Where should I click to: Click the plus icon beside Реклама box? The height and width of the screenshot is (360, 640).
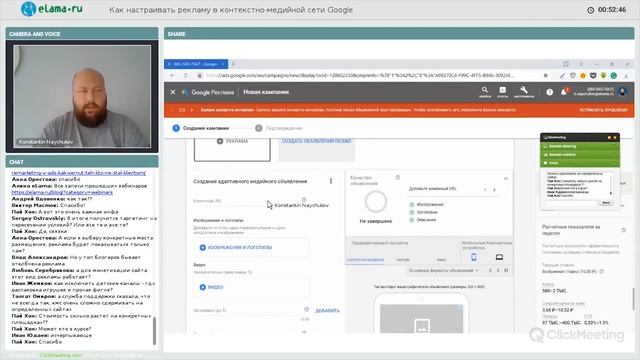(220, 141)
